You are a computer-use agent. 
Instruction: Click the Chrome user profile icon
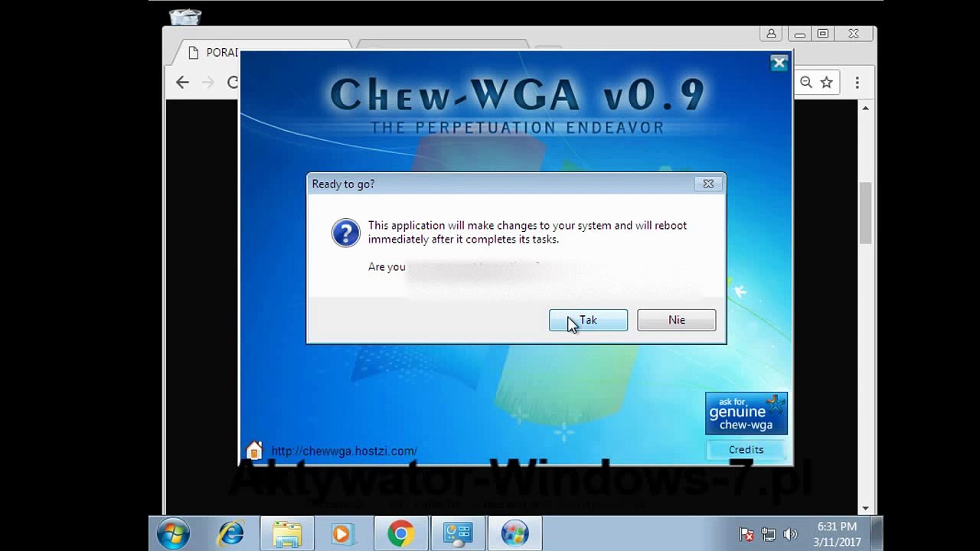tap(771, 34)
